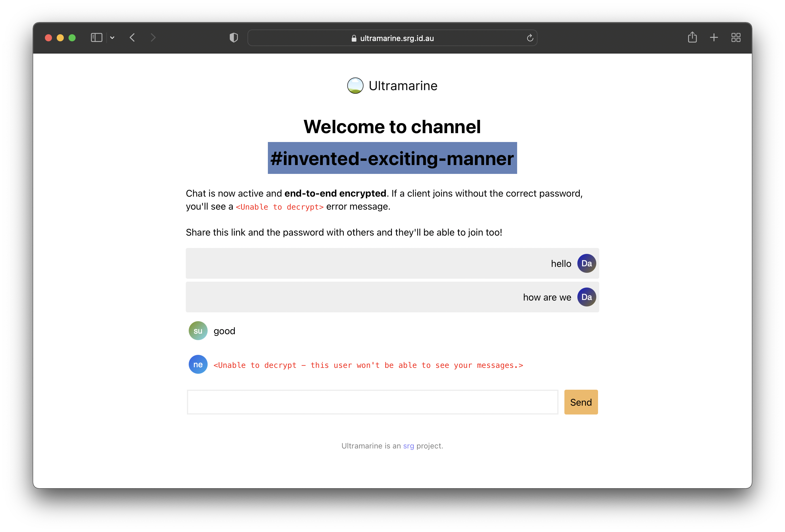Screen dimensions: 785x532
Task: Click inside the message input field
Action: (372, 402)
